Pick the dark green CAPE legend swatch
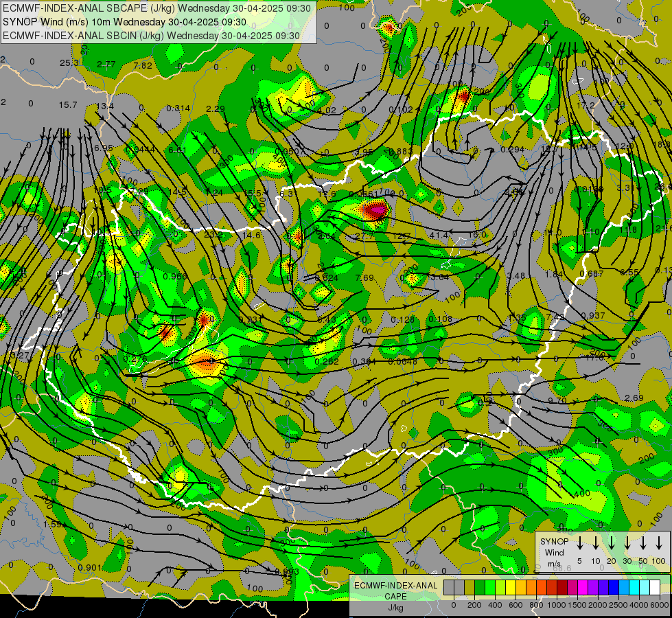The image size is (672, 618). (x=480, y=587)
